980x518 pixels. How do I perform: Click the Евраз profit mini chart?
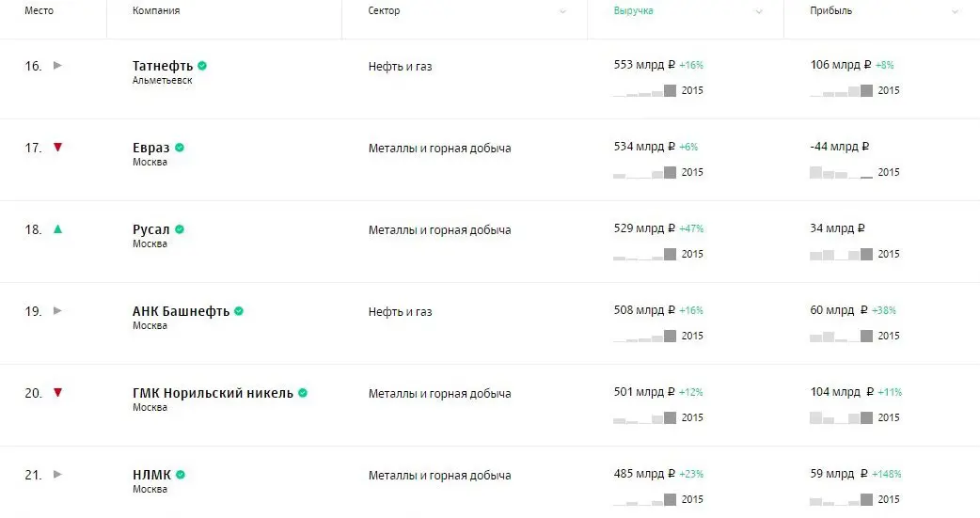[x=841, y=173]
